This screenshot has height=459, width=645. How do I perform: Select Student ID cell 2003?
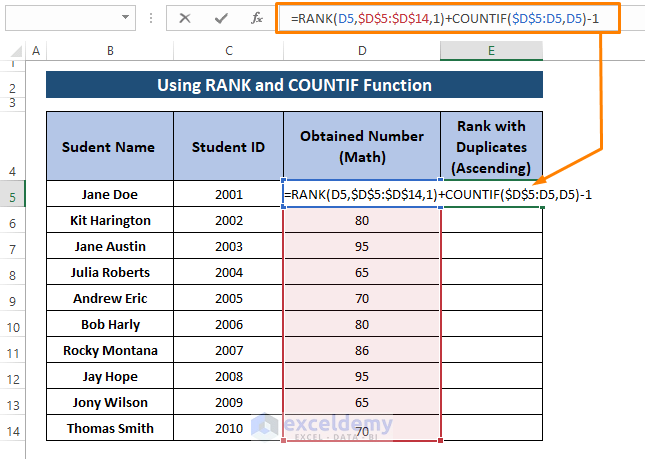(228, 246)
